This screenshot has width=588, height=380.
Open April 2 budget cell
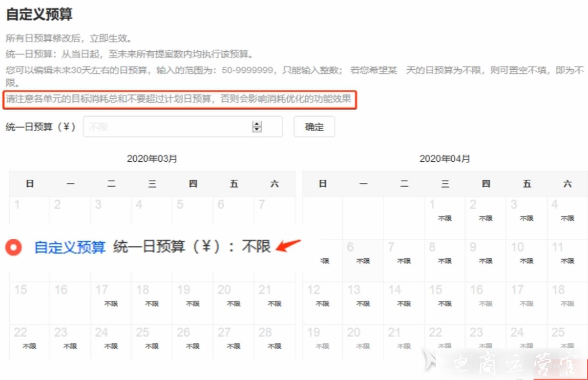[x=485, y=217]
